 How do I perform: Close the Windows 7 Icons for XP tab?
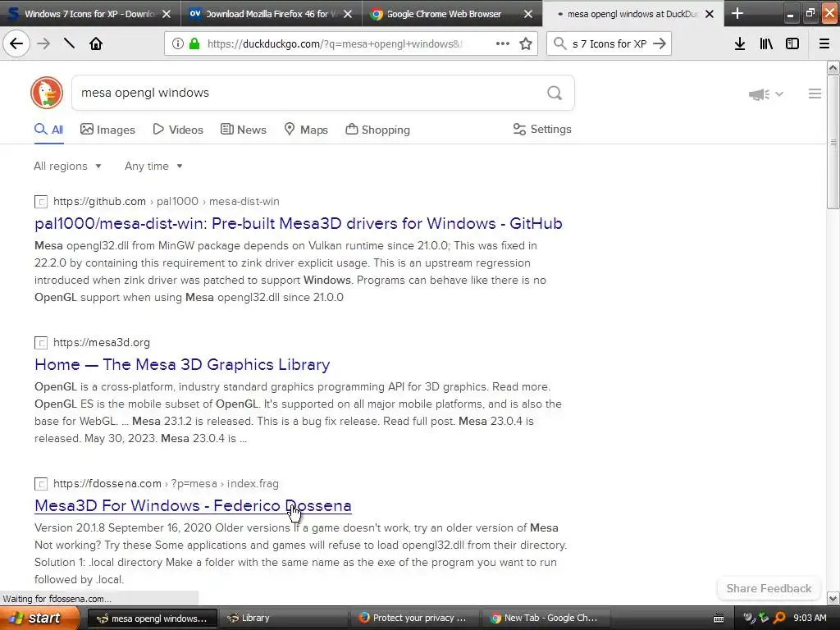pos(167,14)
